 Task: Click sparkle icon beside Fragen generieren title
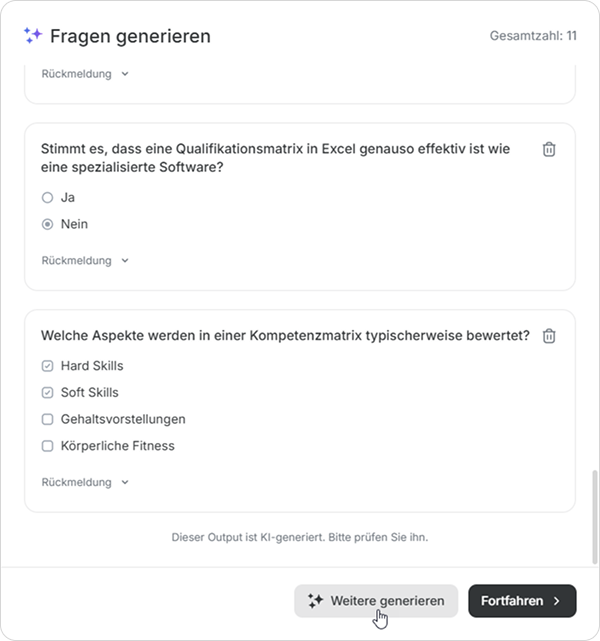(x=33, y=36)
